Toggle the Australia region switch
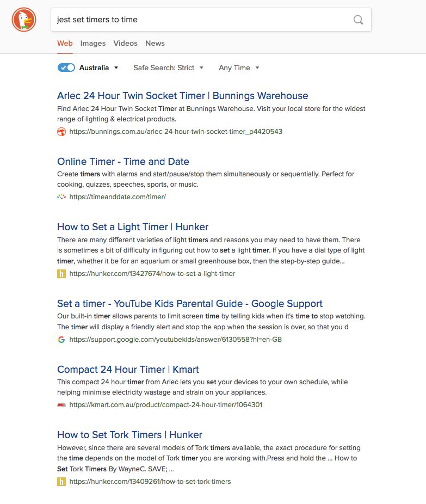The height and width of the screenshot is (504, 426). [x=66, y=67]
